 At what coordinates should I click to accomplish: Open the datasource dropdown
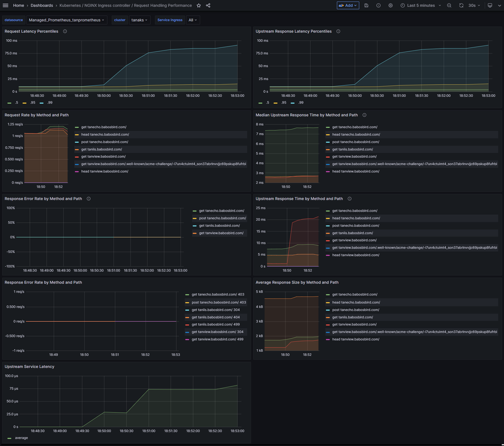(x=67, y=20)
